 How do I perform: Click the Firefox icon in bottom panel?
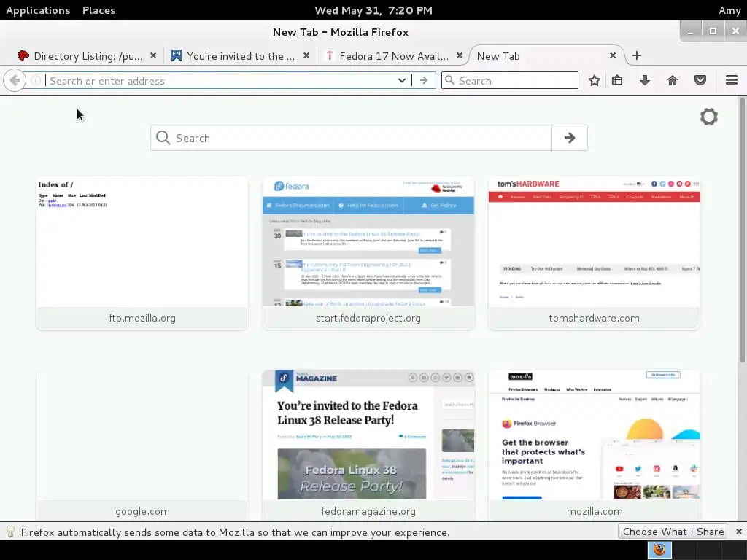pyautogui.click(x=659, y=550)
